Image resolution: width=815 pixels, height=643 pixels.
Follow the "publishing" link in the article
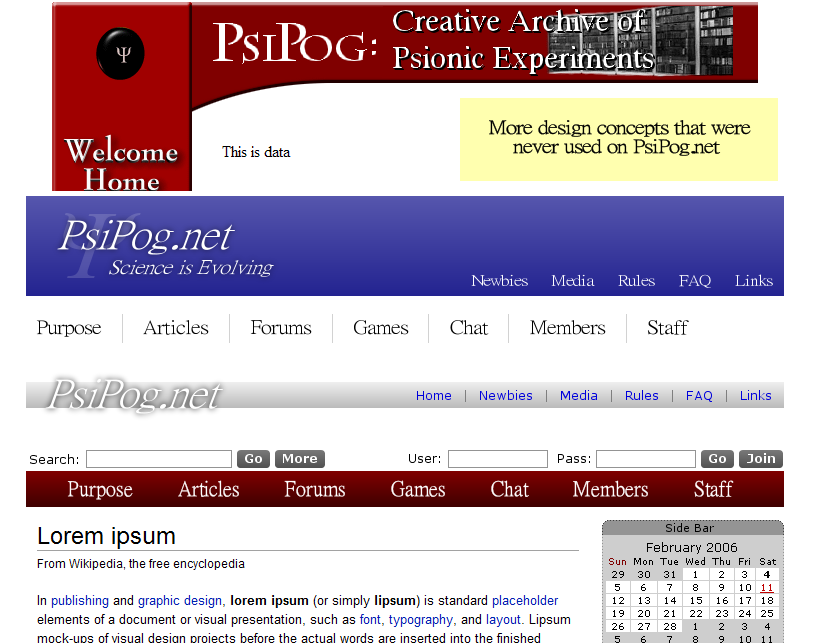click(x=80, y=601)
